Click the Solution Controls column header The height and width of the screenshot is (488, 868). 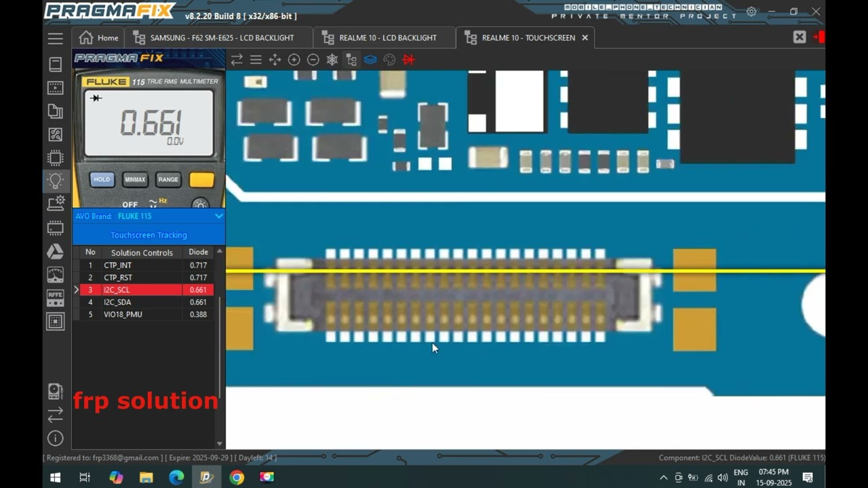pyautogui.click(x=142, y=252)
